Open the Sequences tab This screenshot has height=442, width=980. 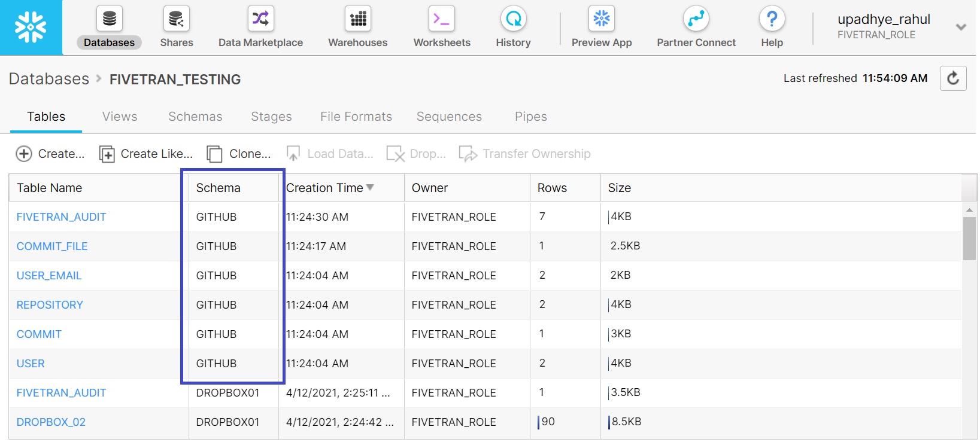click(449, 117)
